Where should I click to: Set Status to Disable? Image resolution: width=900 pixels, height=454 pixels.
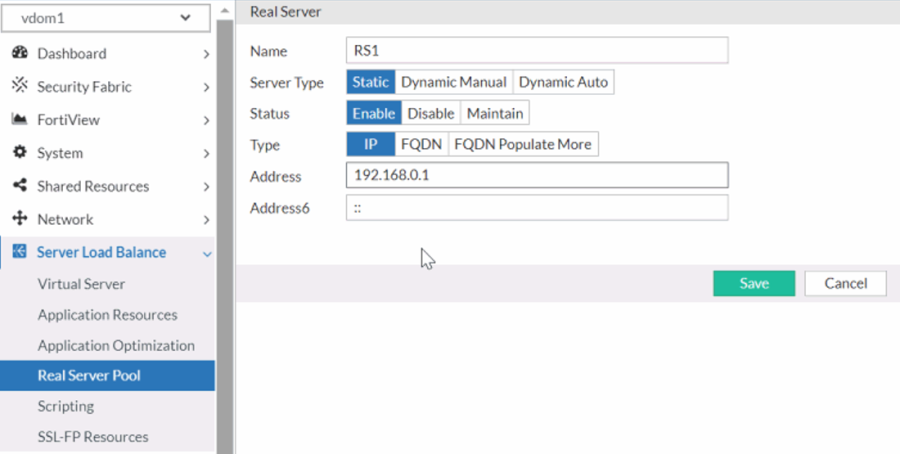[430, 113]
